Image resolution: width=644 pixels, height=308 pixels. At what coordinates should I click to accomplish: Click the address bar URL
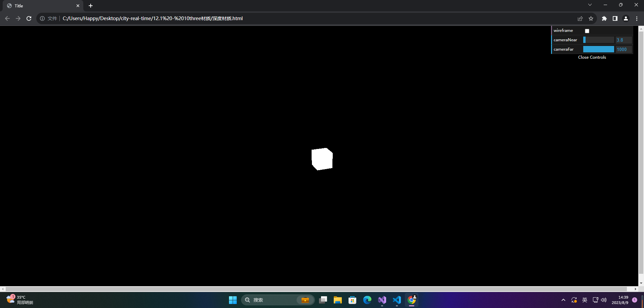click(153, 18)
